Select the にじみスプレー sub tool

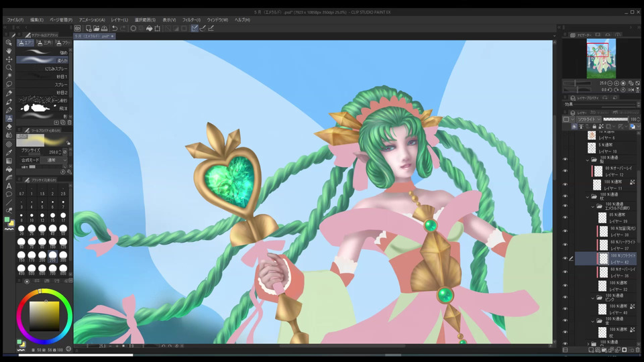point(43,68)
